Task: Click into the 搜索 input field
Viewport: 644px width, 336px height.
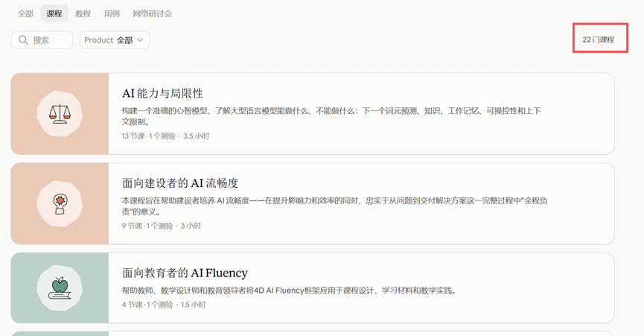Action: click(42, 39)
